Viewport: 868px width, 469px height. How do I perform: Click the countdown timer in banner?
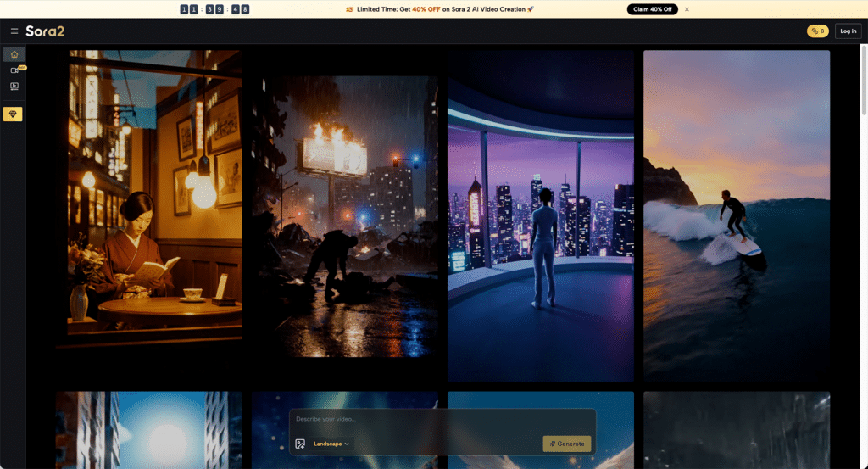pos(214,9)
